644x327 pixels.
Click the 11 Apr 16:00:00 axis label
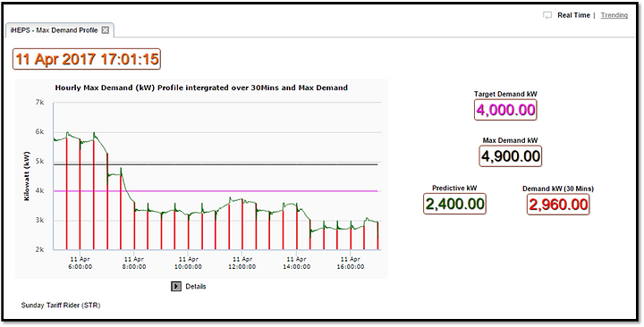350,263
